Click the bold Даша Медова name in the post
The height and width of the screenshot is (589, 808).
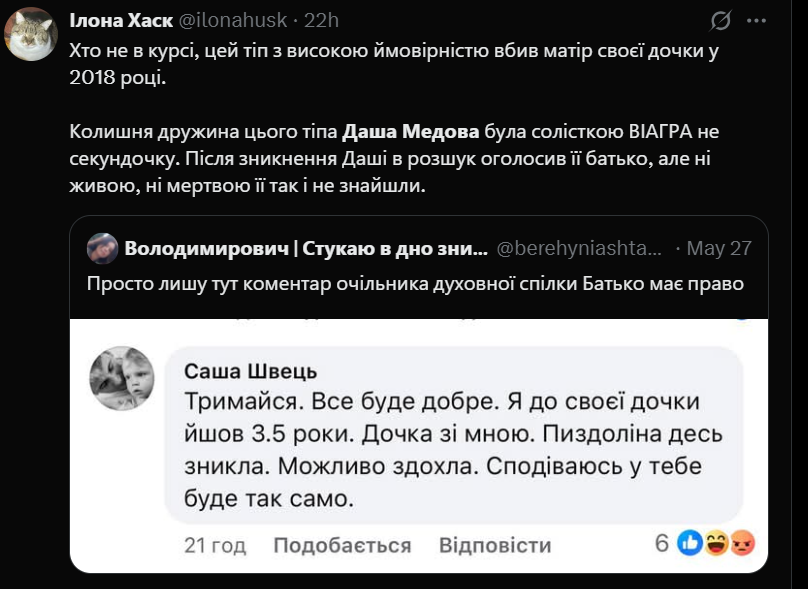coord(409,131)
